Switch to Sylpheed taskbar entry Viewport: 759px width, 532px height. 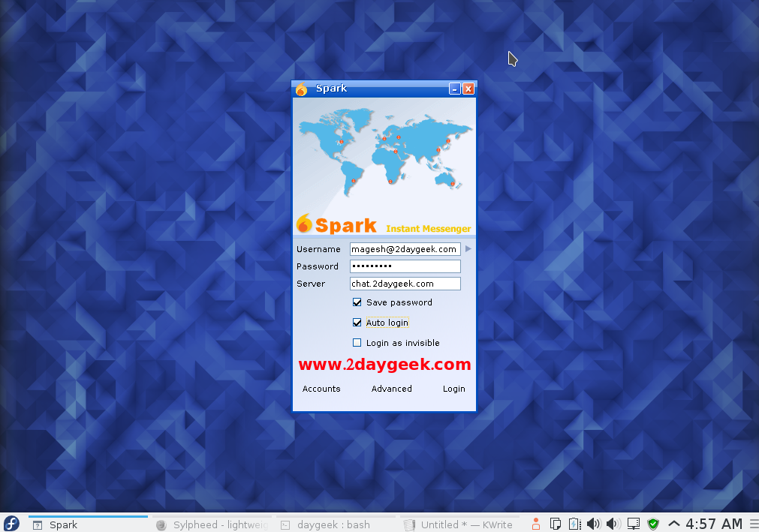click(212, 524)
